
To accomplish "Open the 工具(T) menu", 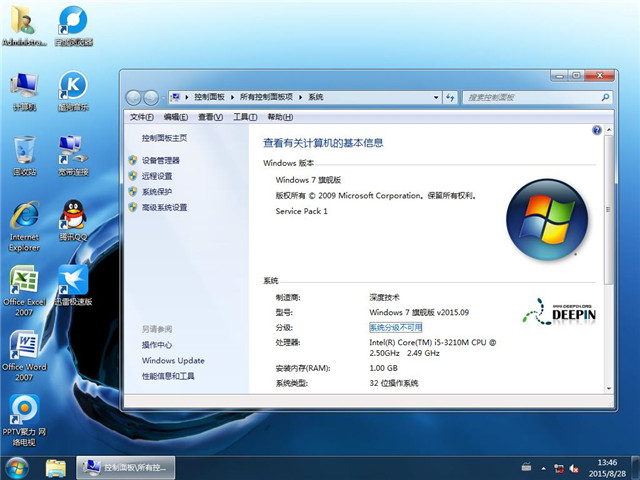I will point(245,117).
